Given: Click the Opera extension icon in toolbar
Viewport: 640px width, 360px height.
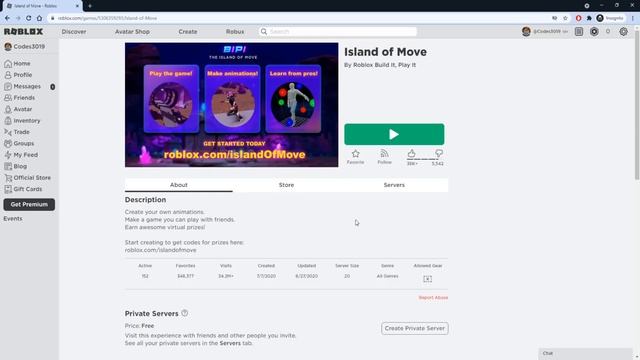Looking at the screenshot, I should pos(578,18).
